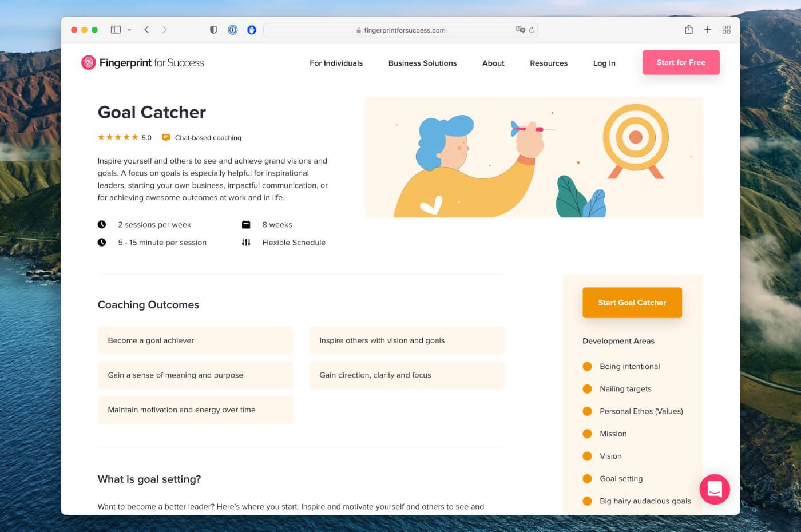Select the Become a goal achiever outcome
The width and height of the screenshot is (801, 532).
click(195, 340)
